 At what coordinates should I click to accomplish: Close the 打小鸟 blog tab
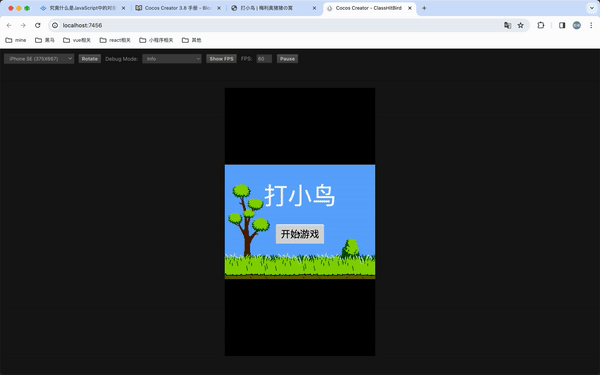coord(315,8)
